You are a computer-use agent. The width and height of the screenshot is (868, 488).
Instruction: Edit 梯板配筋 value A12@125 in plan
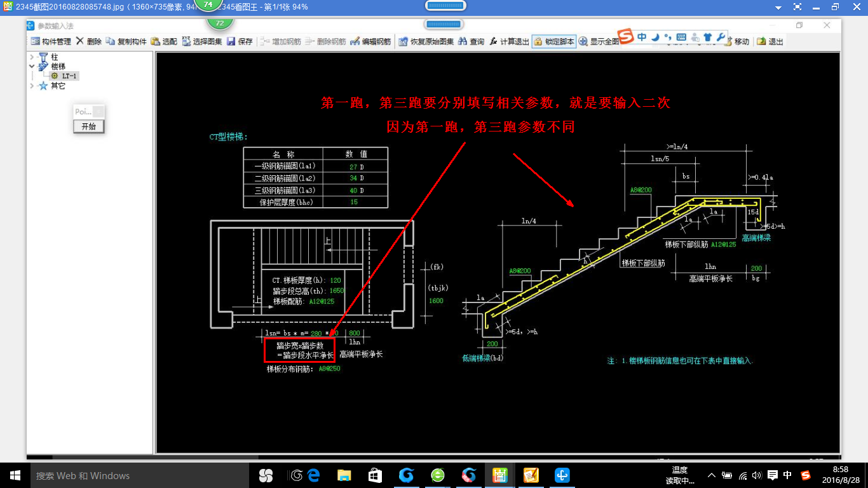322,301
